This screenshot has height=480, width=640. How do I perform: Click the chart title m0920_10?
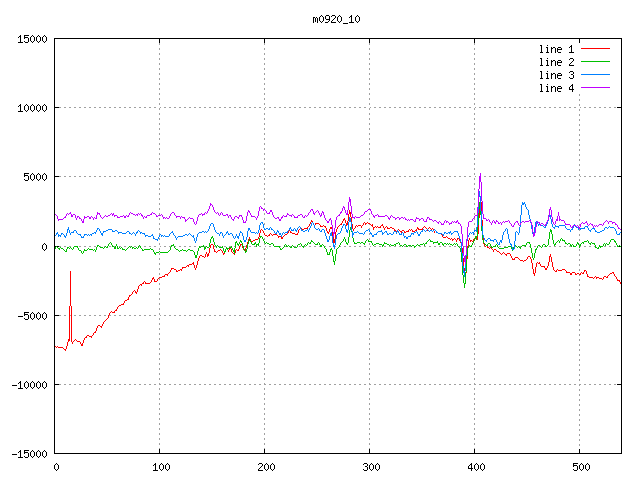[x=329, y=19]
